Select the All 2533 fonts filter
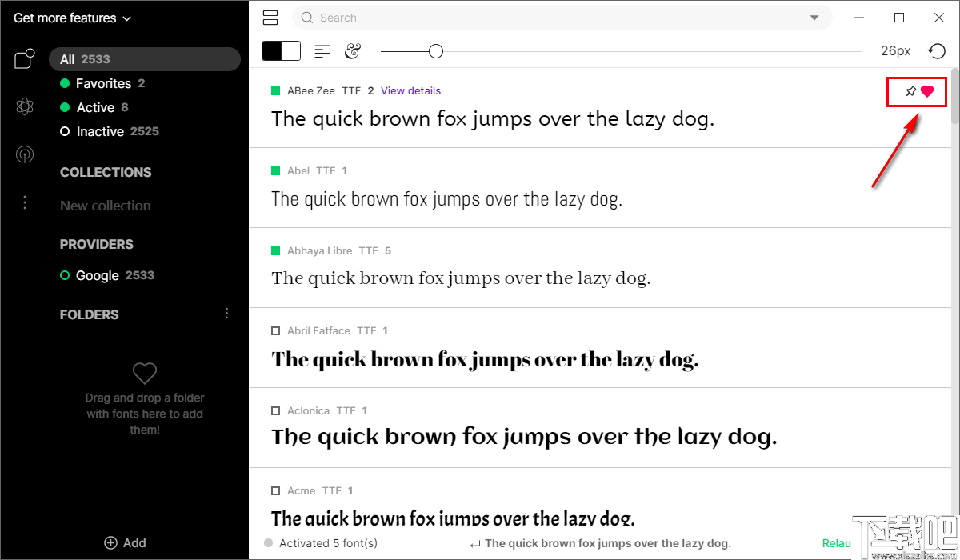The height and width of the screenshot is (560, 960). click(x=145, y=59)
